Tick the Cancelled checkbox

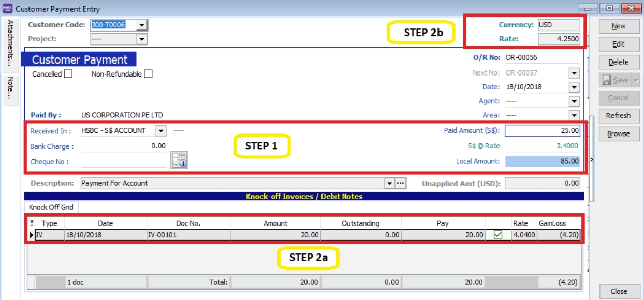[x=68, y=74]
